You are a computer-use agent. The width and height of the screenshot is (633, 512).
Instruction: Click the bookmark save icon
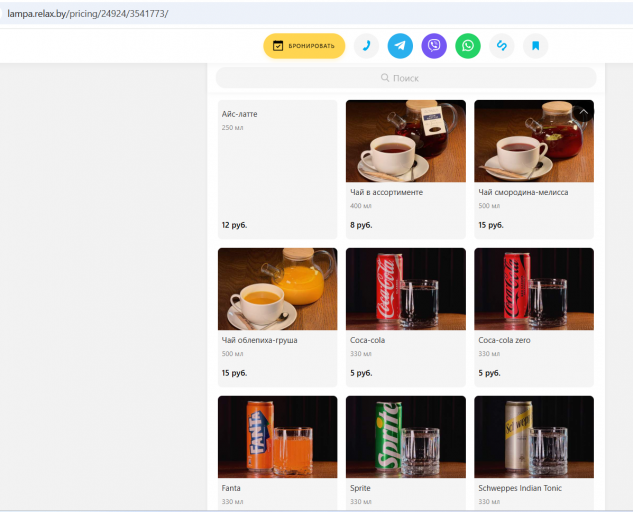(x=536, y=46)
